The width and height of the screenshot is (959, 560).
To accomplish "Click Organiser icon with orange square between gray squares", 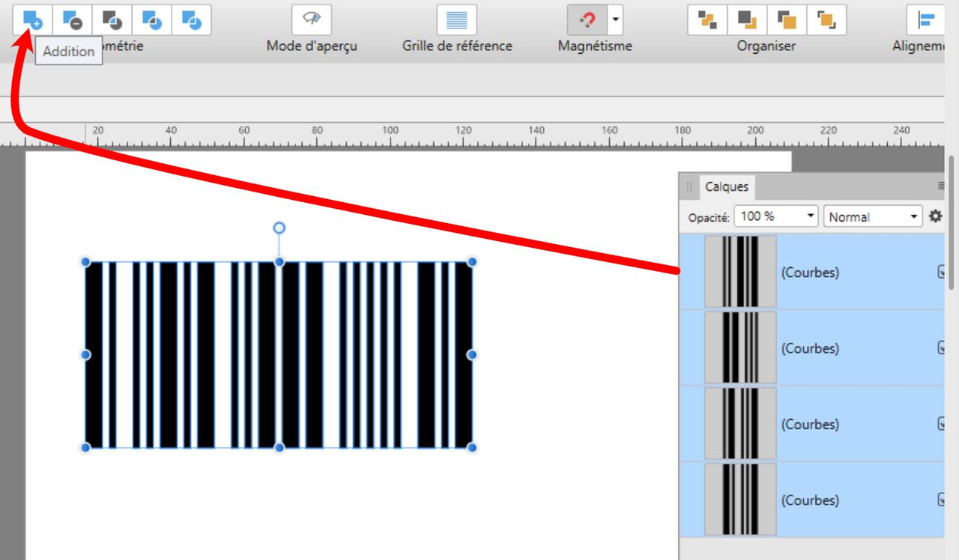I will [x=707, y=19].
